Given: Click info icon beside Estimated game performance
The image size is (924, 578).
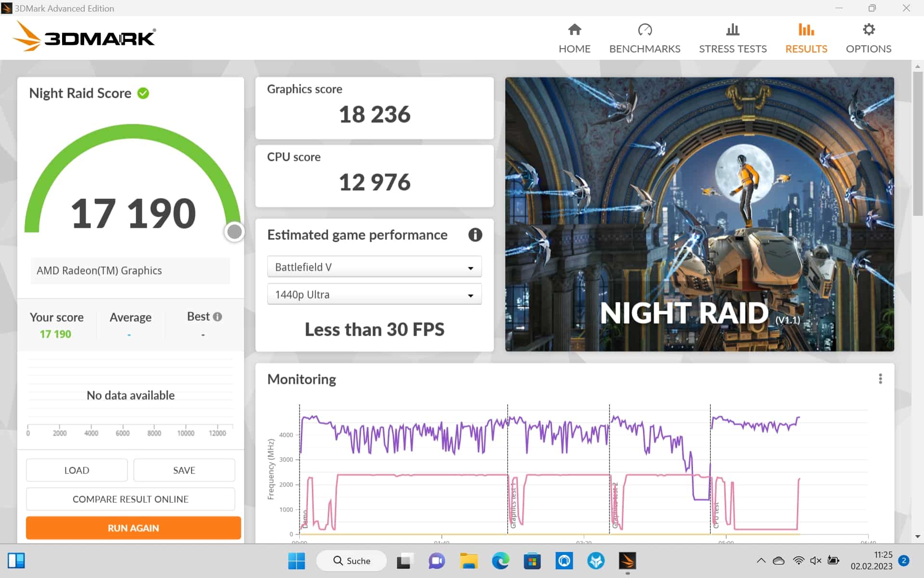Looking at the screenshot, I should click(475, 235).
